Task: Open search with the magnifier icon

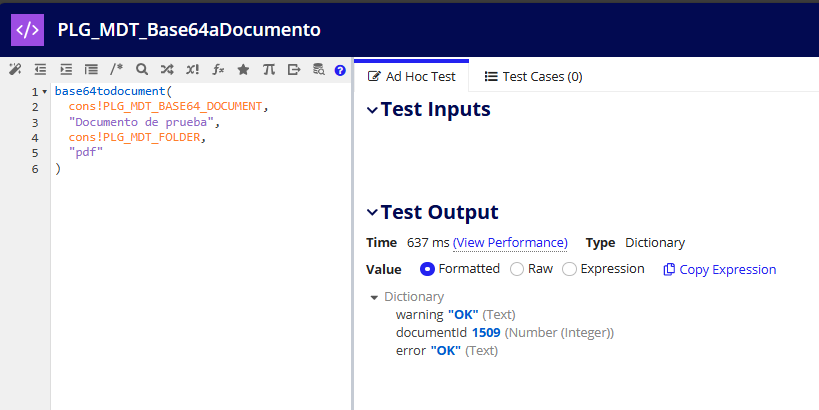Action: [x=142, y=70]
